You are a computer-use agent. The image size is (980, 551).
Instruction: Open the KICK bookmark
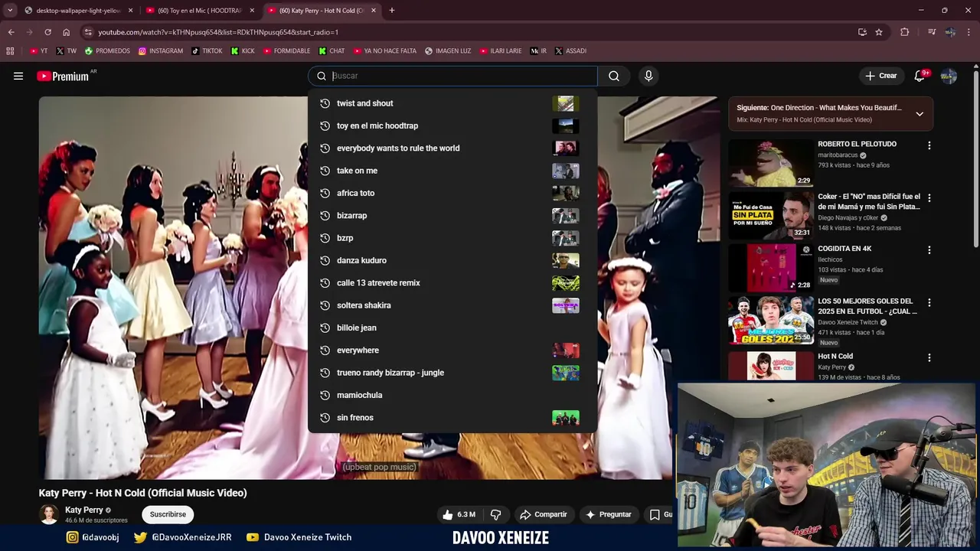243,51
